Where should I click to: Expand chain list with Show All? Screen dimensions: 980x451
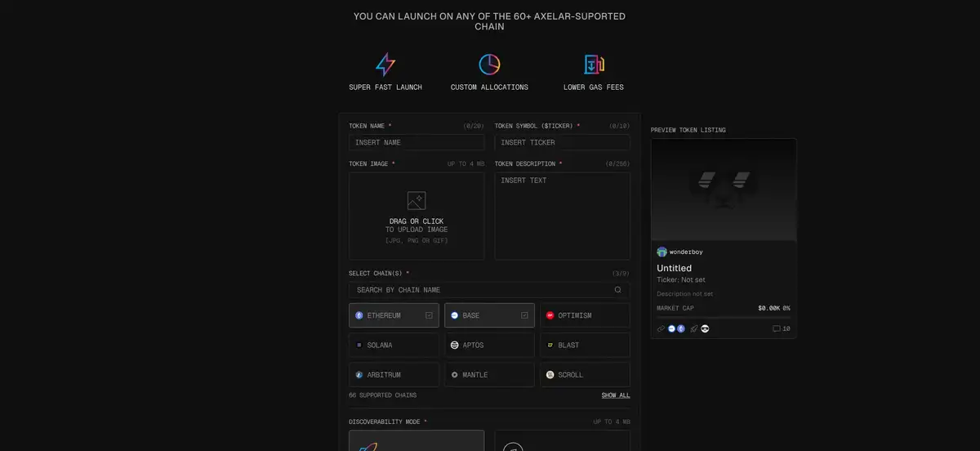[x=616, y=395]
